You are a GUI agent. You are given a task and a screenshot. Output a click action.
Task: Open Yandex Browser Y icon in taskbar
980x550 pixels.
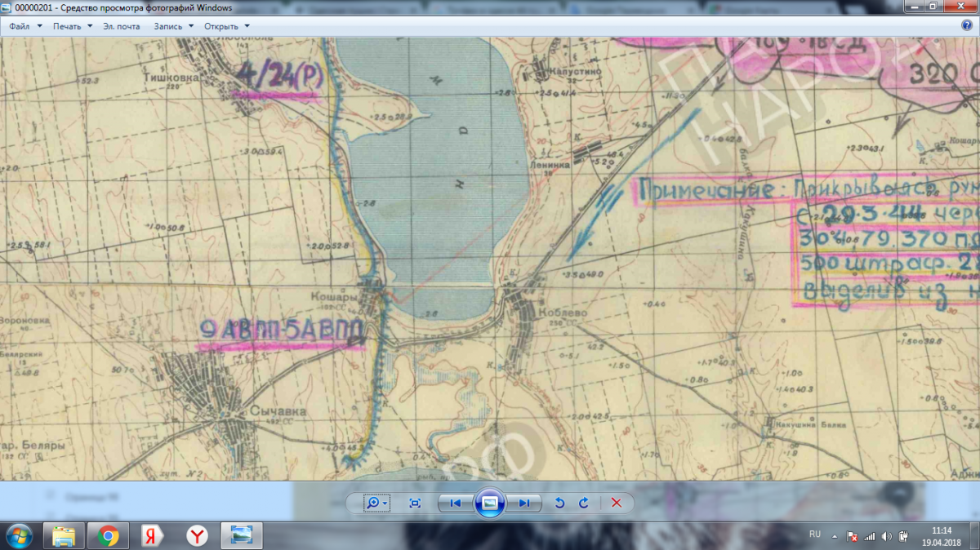196,536
